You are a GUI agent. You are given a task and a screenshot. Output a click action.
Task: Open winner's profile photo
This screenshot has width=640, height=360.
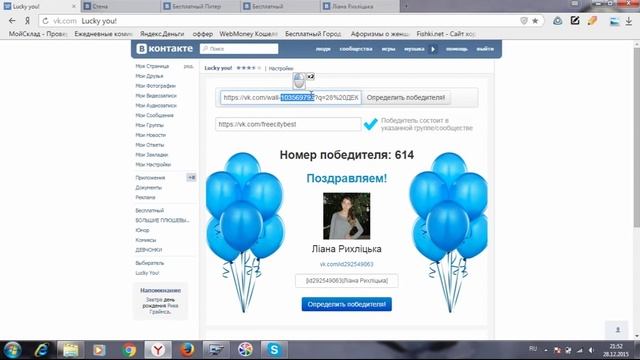pyautogui.click(x=347, y=216)
